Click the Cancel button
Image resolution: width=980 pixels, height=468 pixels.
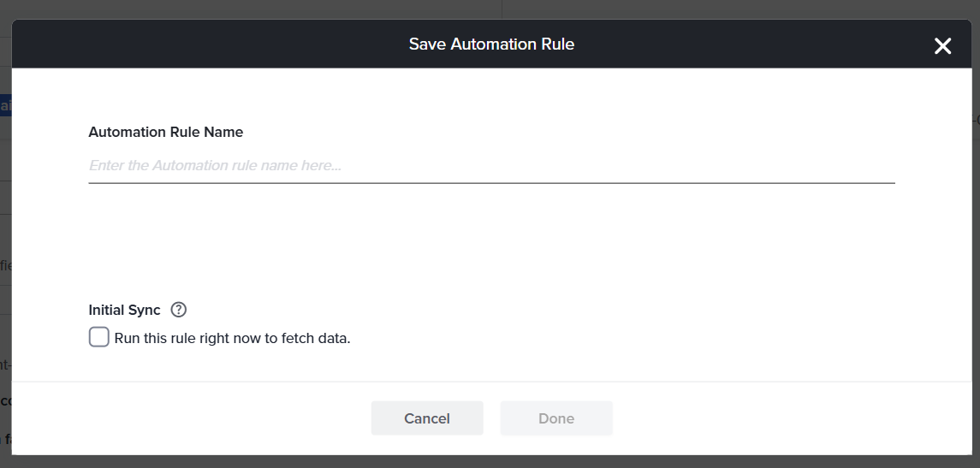[427, 418]
